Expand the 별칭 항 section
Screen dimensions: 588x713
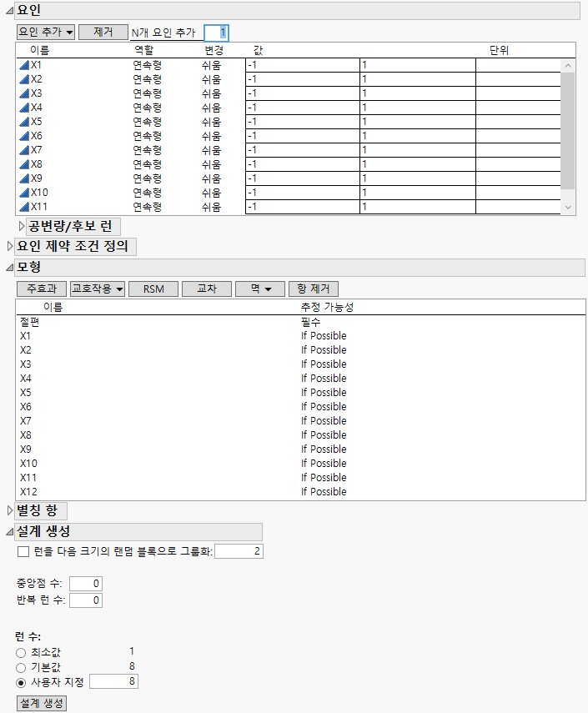click(10, 510)
